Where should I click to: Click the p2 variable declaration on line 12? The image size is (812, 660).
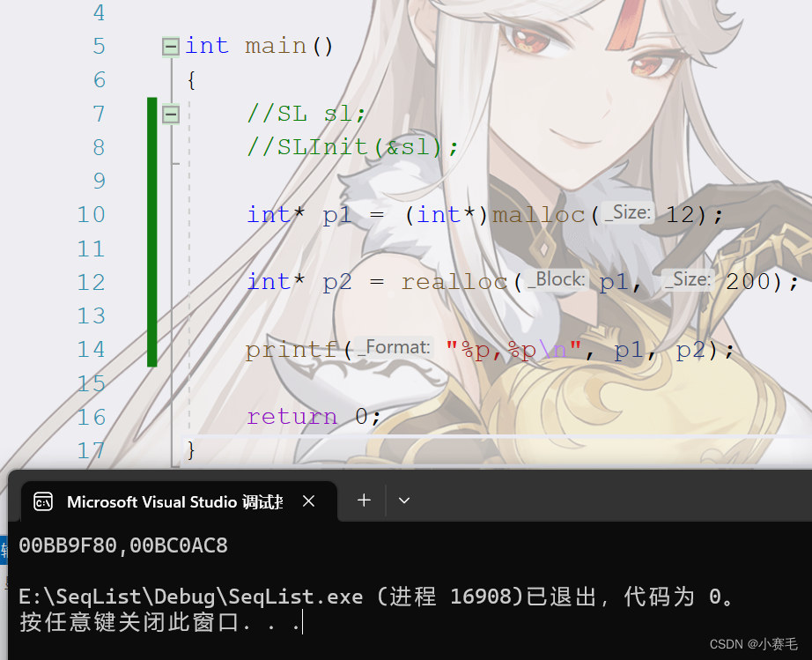coord(337,282)
